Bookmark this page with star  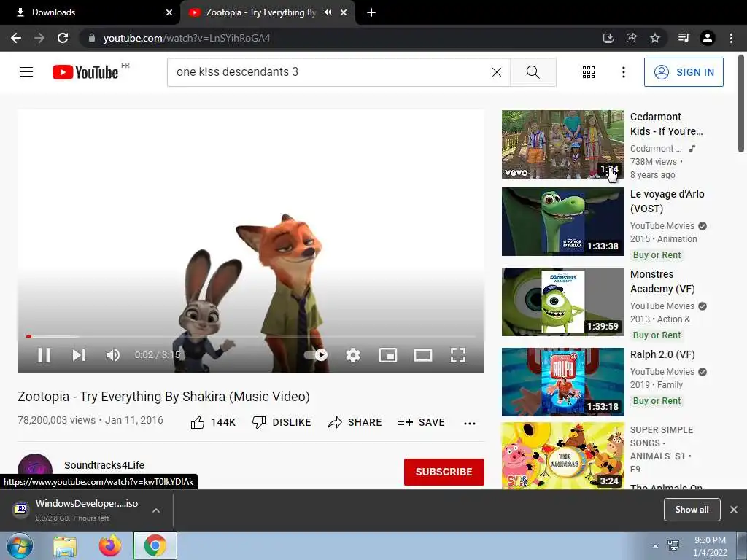pos(655,38)
